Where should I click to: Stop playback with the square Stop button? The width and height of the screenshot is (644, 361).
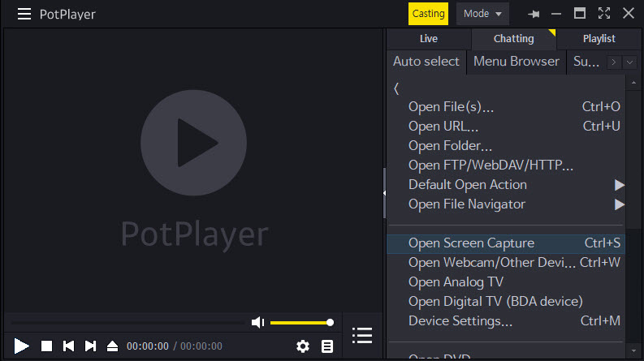click(x=47, y=346)
